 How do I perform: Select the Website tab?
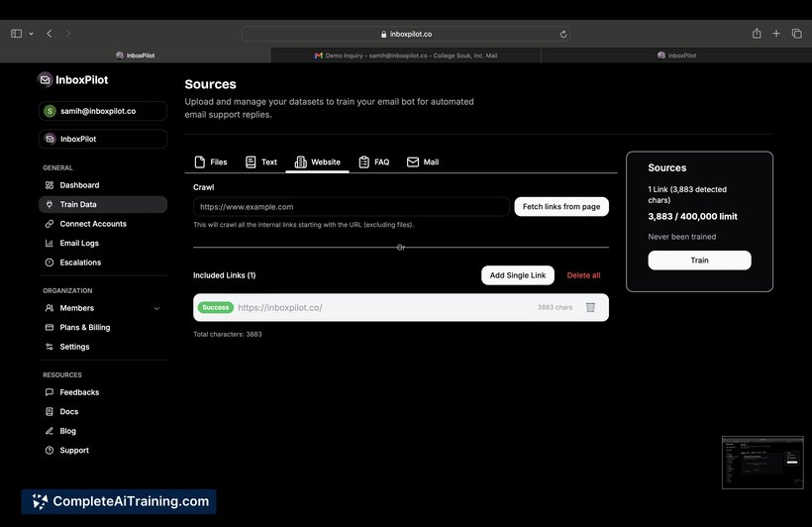click(318, 162)
